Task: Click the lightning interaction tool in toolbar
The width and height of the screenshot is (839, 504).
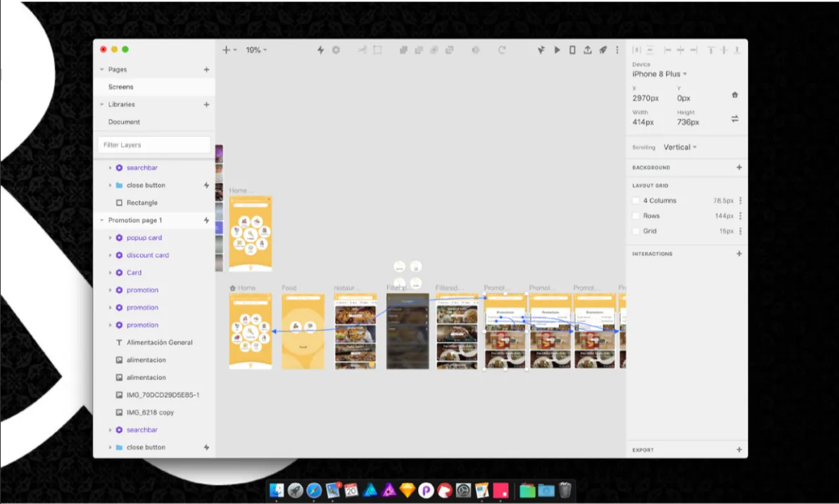Action: 320,50
